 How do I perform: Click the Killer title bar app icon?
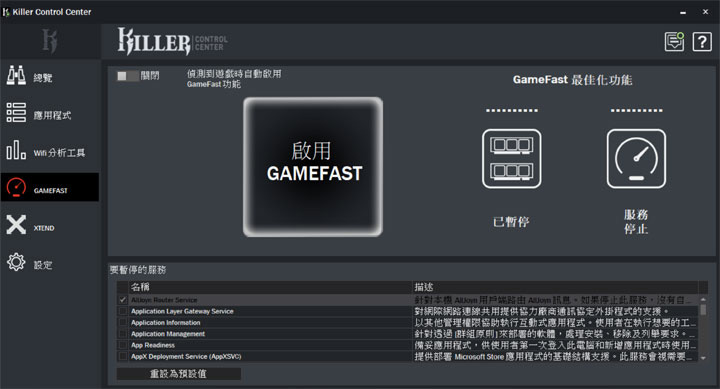click(6, 12)
